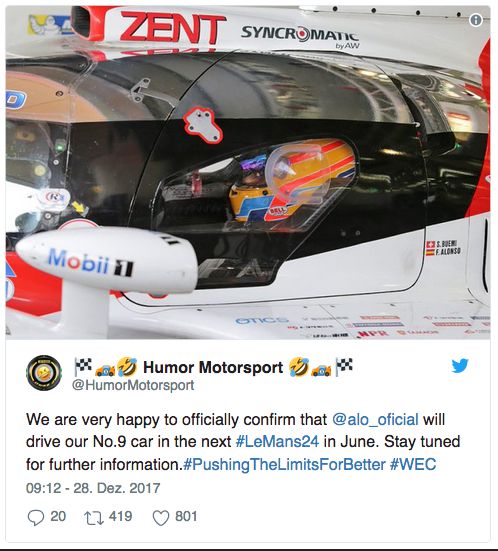Click the right checkered flag emoji
Screen dimensions: 498x551
point(344,366)
